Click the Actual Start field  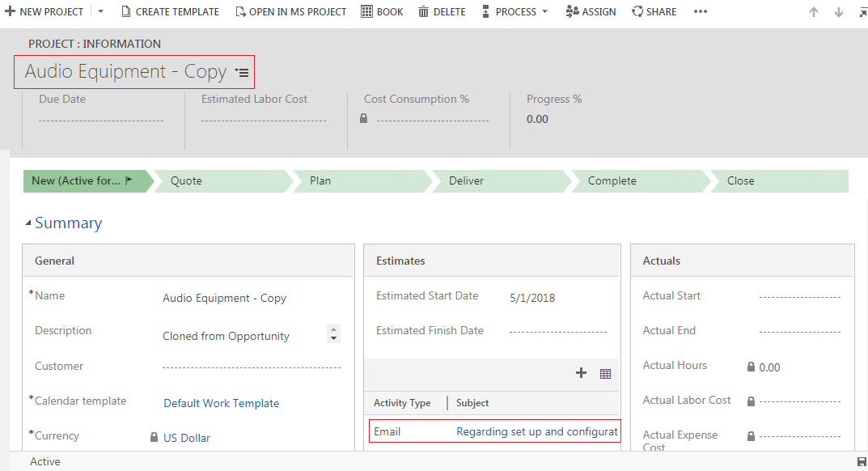point(800,297)
